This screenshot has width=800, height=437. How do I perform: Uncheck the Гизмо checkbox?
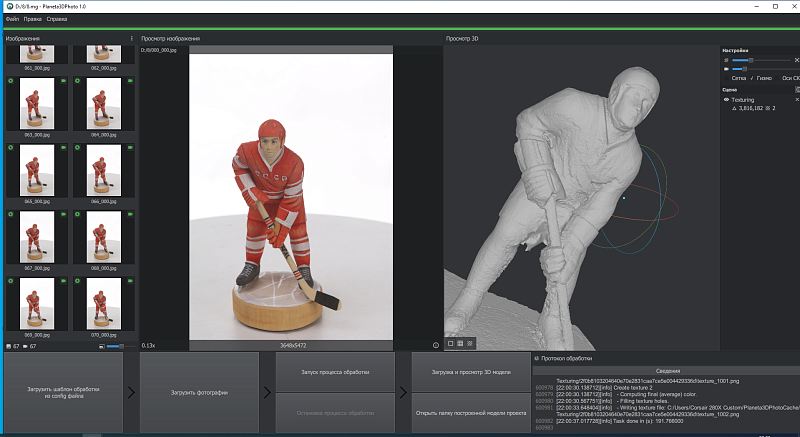[x=752, y=78]
